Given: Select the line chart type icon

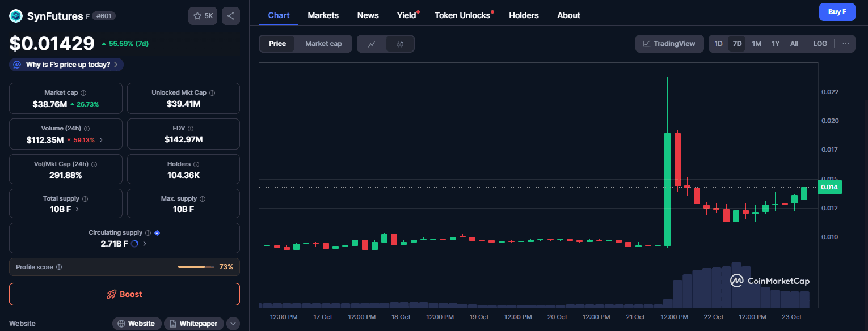Looking at the screenshot, I should (x=372, y=44).
